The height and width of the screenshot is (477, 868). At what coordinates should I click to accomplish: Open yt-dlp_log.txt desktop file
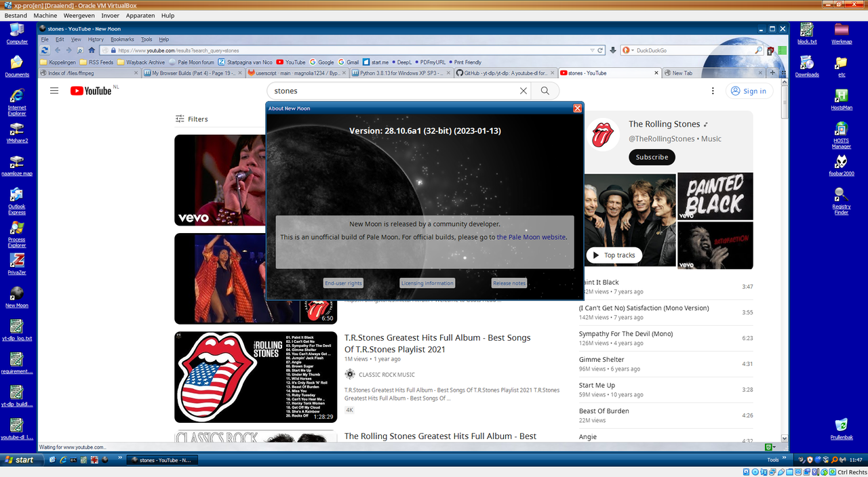pos(17,330)
